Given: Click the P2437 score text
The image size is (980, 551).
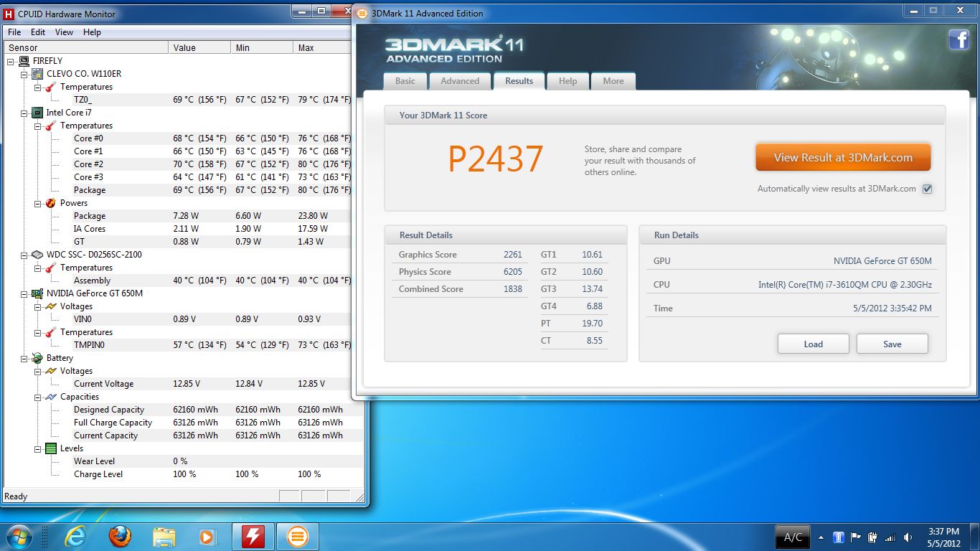Looking at the screenshot, I should click(x=496, y=159).
